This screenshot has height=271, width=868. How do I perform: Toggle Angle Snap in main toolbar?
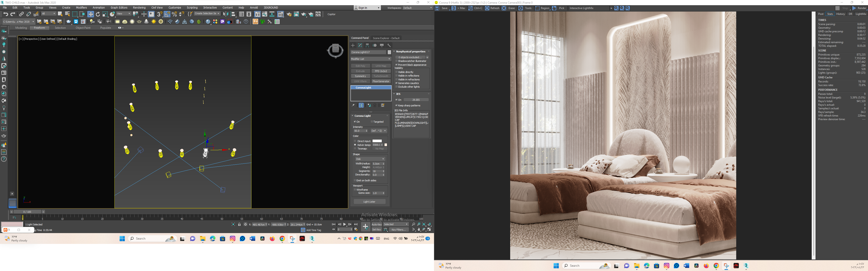coord(167,14)
